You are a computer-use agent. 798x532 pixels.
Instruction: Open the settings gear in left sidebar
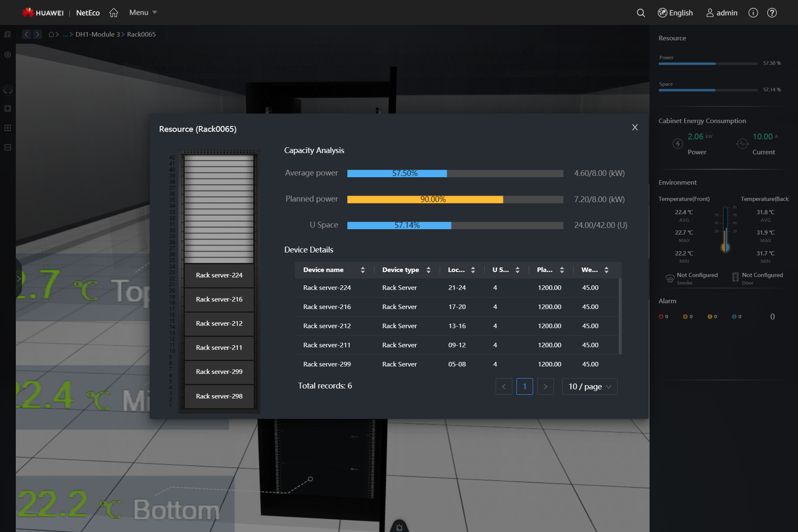click(x=7, y=54)
